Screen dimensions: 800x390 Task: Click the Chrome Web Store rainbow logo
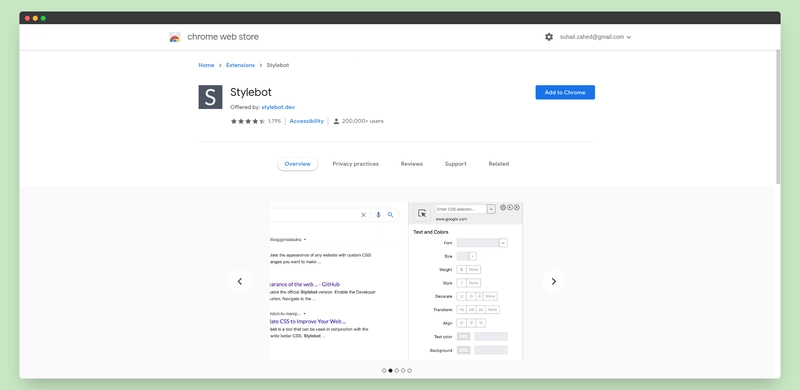tap(174, 37)
